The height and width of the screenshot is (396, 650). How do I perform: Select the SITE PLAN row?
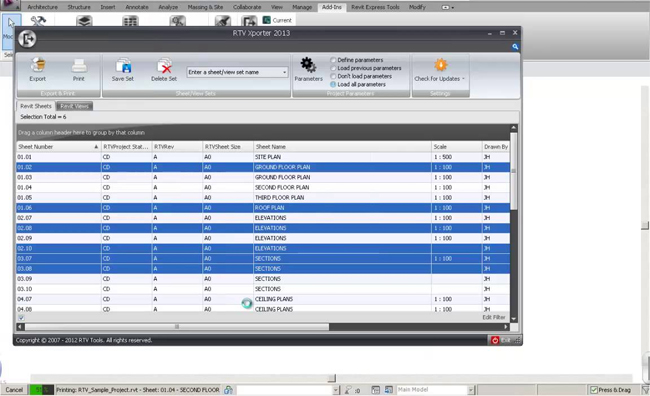pos(263,157)
